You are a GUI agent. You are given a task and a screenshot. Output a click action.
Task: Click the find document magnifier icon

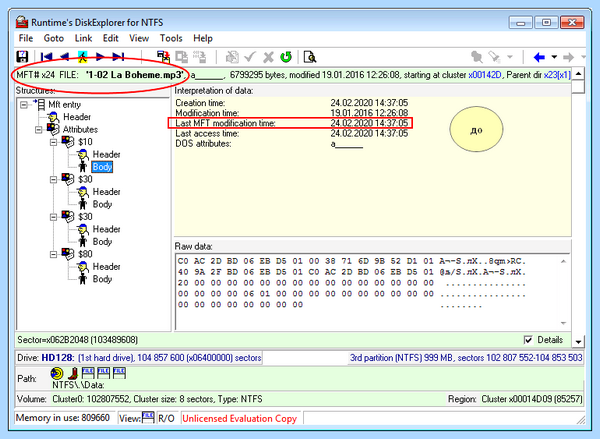tap(310, 57)
